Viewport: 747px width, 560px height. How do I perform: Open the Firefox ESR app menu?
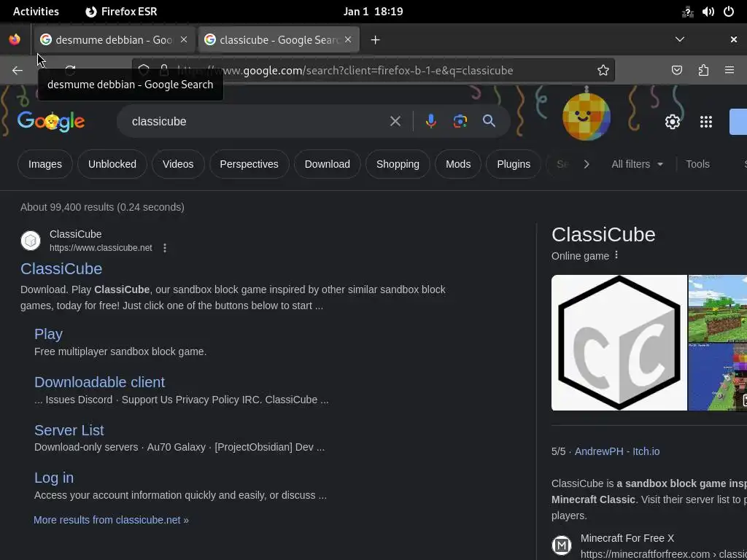click(122, 12)
